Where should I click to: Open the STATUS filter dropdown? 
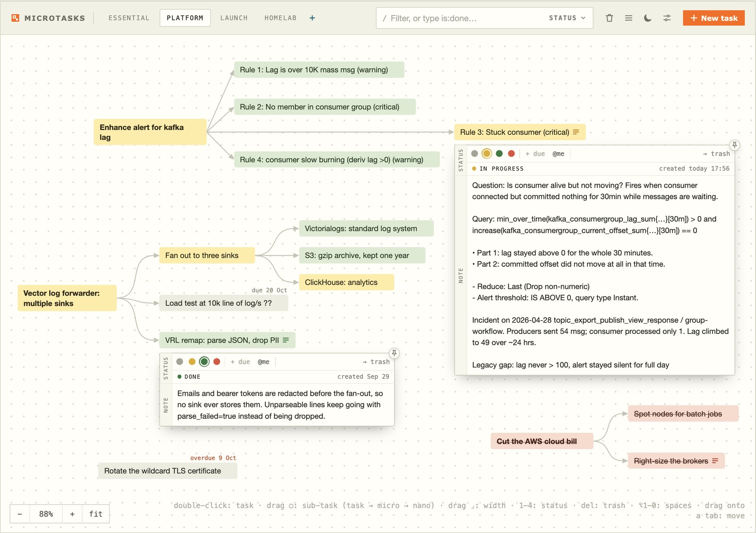(567, 18)
